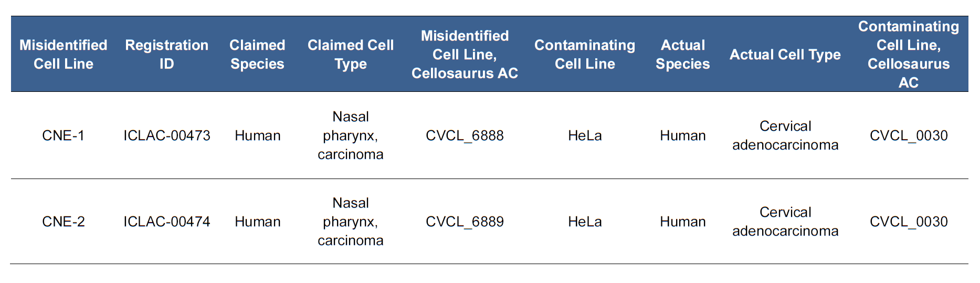980x283 pixels.
Task: Click the Claimed Cell Type header
Action: click(x=350, y=55)
